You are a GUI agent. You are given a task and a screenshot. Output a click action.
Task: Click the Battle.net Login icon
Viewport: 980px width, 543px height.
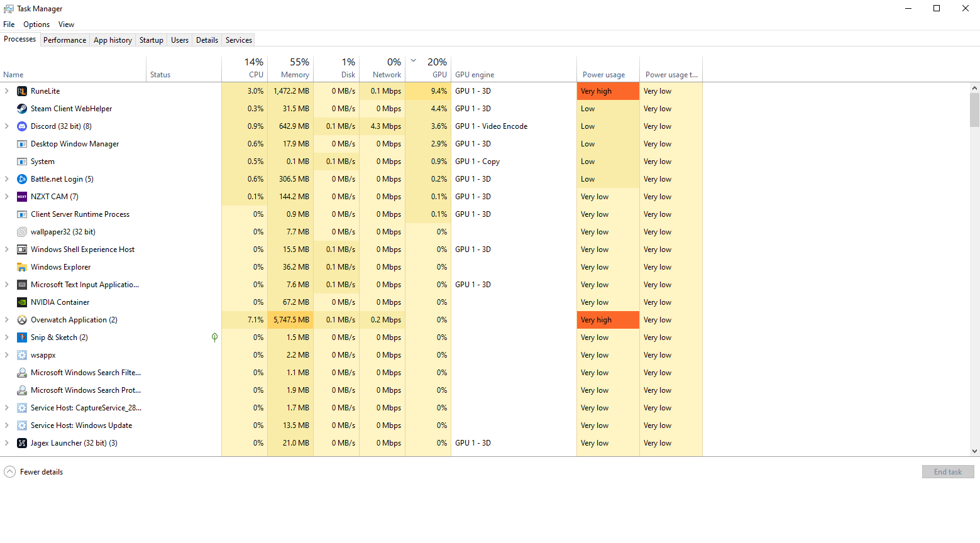[22, 179]
